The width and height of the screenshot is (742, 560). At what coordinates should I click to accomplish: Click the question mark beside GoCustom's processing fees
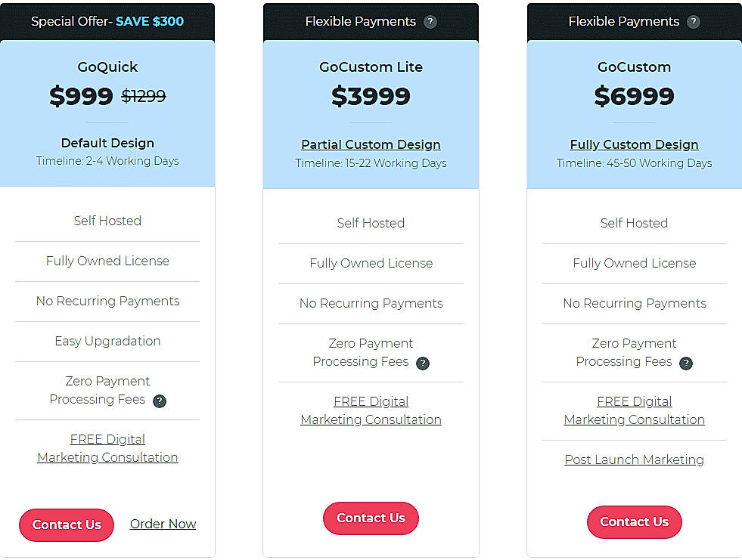click(x=686, y=364)
